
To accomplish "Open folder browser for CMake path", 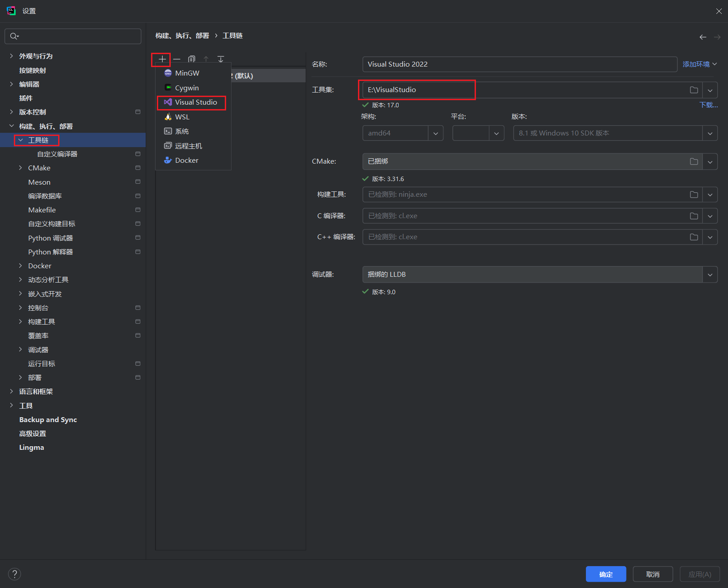I will pos(694,161).
